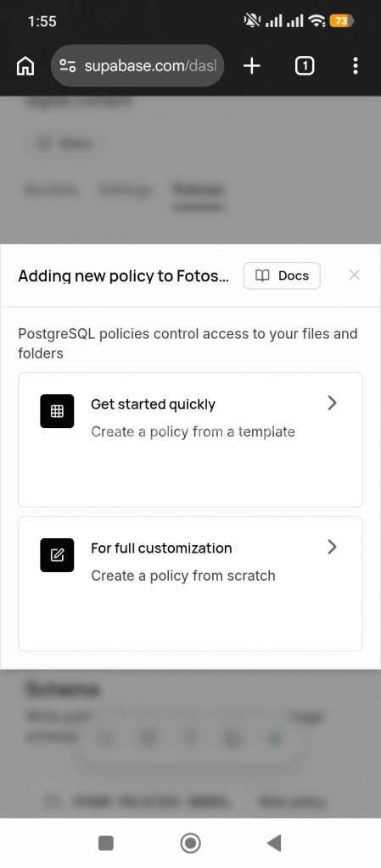
Task: Tap Android recent apps square button
Action: (x=106, y=843)
